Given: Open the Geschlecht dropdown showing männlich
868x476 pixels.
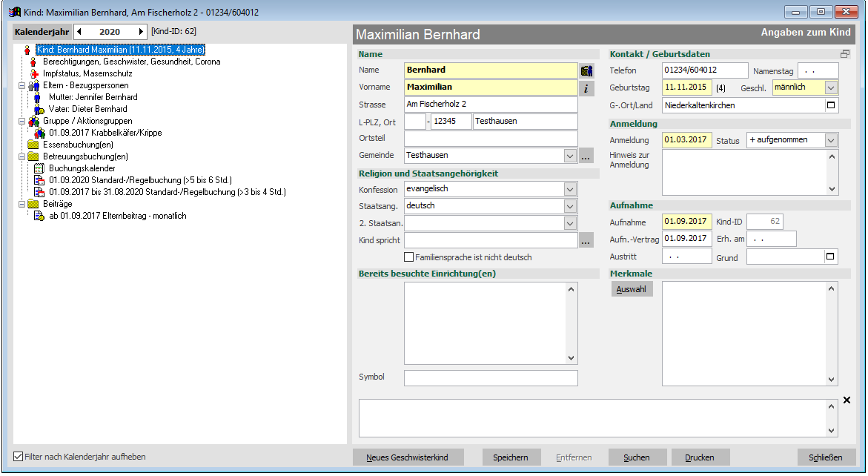Looking at the screenshot, I should click(x=832, y=87).
